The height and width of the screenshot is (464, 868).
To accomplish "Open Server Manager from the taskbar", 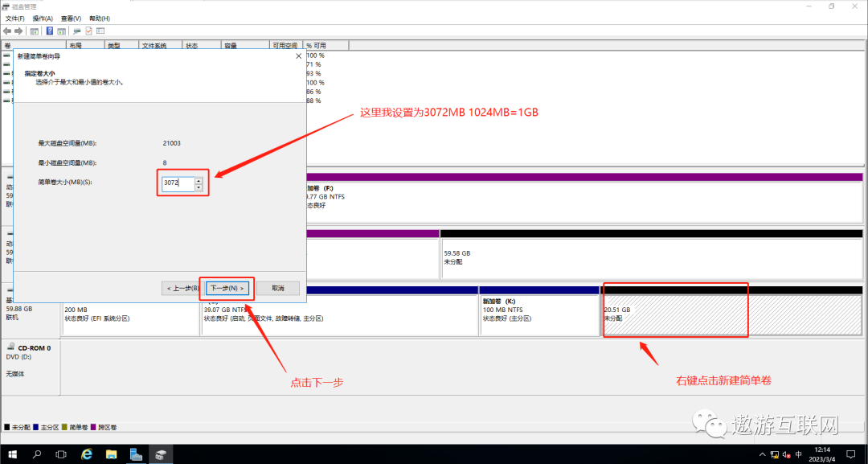I will [136, 454].
